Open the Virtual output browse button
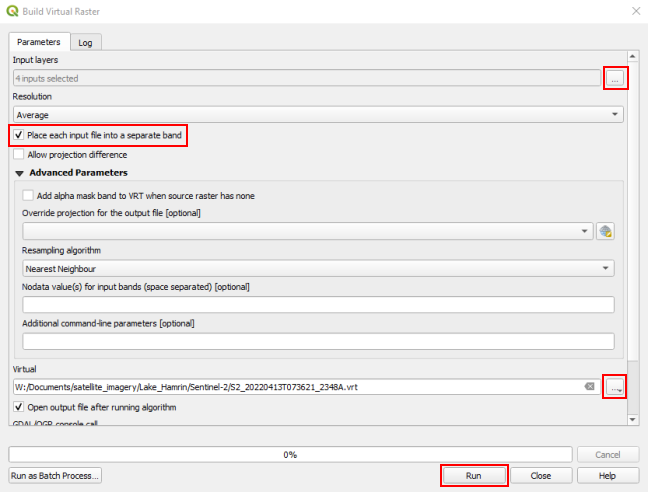648x492 pixels. [616, 387]
